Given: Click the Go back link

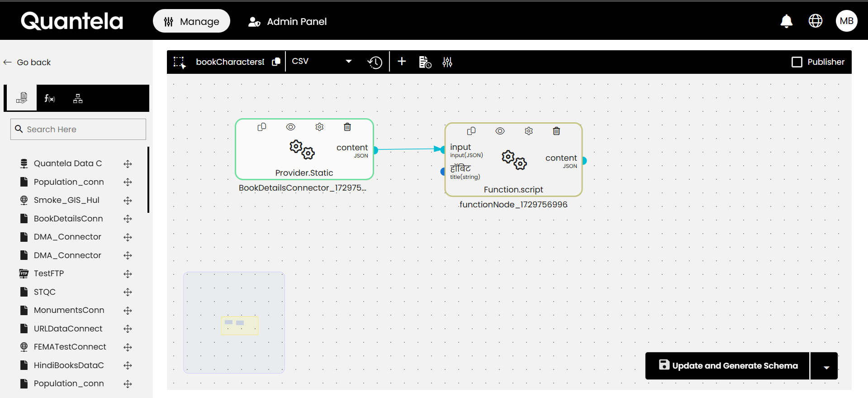Looking at the screenshot, I should [28, 62].
